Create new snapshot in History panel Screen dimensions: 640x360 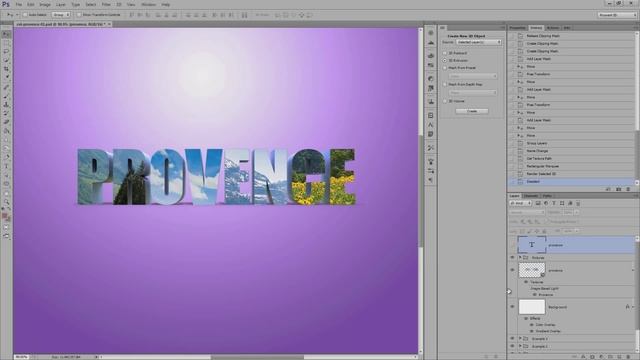pos(618,189)
